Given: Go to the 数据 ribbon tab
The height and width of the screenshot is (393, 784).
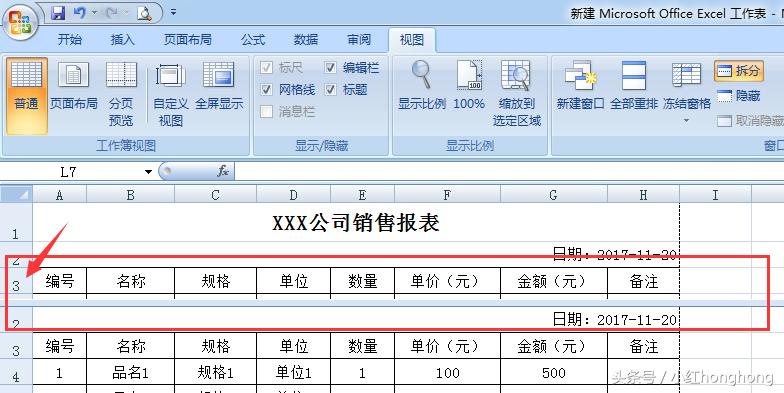Looking at the screenshot, I should tap(306, 40).
